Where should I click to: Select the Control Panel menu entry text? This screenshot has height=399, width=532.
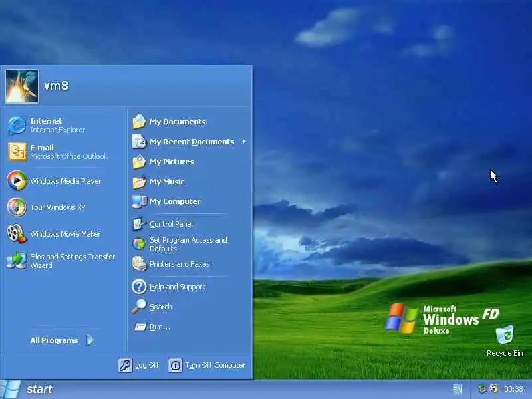click(x=171, y=224)
